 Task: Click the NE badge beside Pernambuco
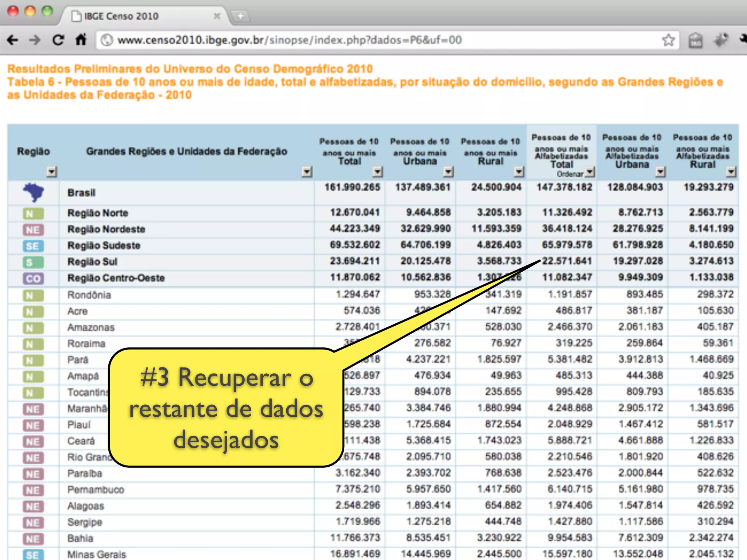pyautogui.click(x=33, y=490)
